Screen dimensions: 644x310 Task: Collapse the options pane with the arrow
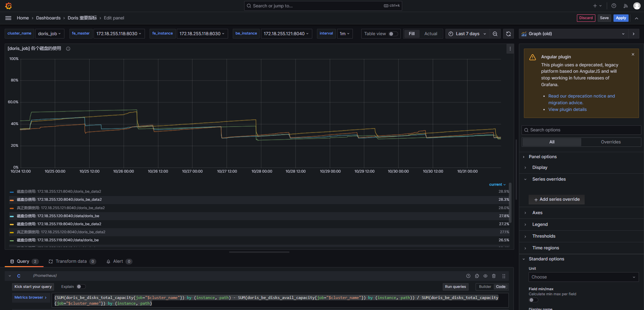[634, 34]
